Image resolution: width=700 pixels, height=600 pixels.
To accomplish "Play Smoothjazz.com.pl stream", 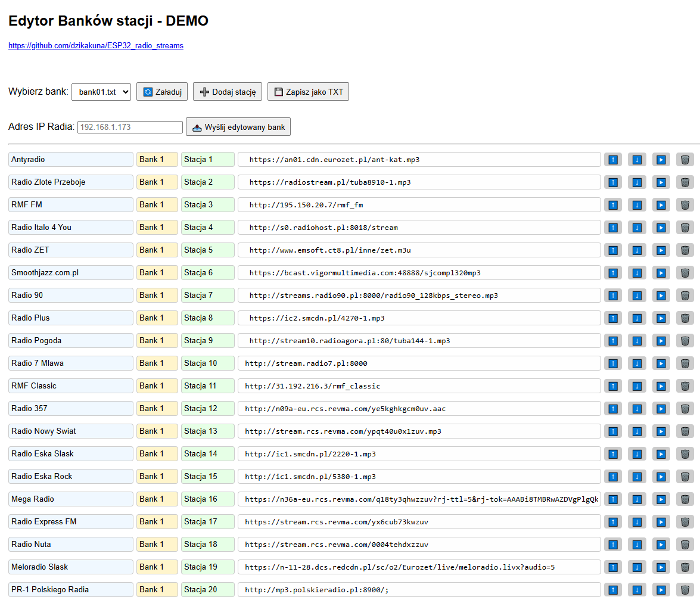I will pyautogui.click(x=661, y=273).
